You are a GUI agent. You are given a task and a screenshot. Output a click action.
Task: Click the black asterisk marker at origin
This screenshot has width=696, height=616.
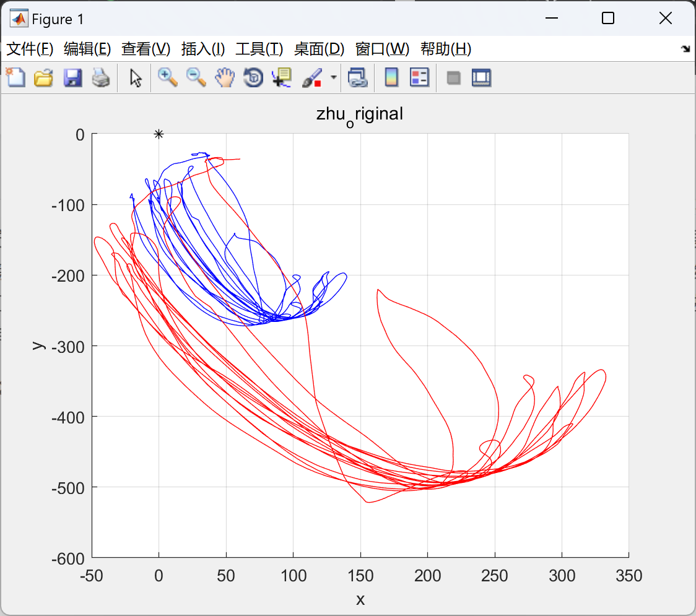[159, 134]
